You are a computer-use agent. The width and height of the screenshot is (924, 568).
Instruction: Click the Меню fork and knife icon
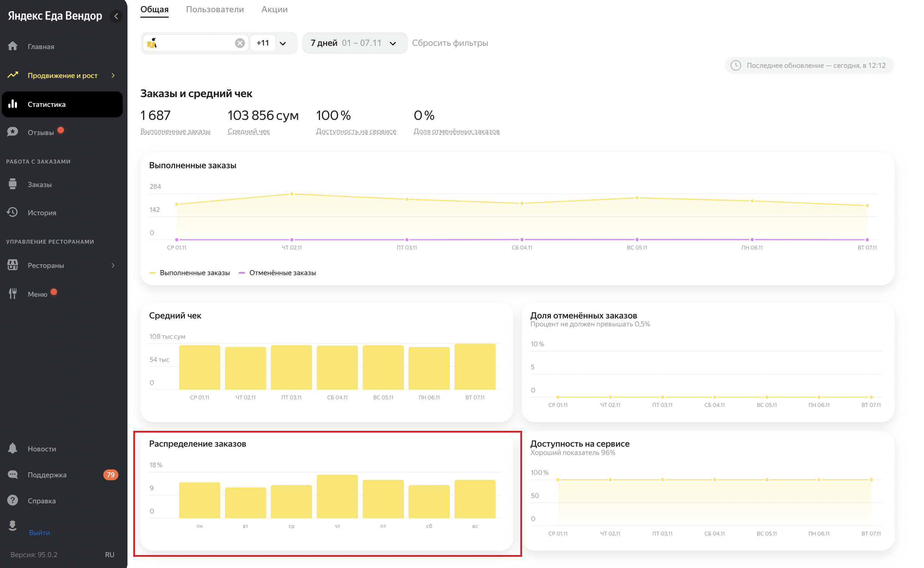click(13, 294)
